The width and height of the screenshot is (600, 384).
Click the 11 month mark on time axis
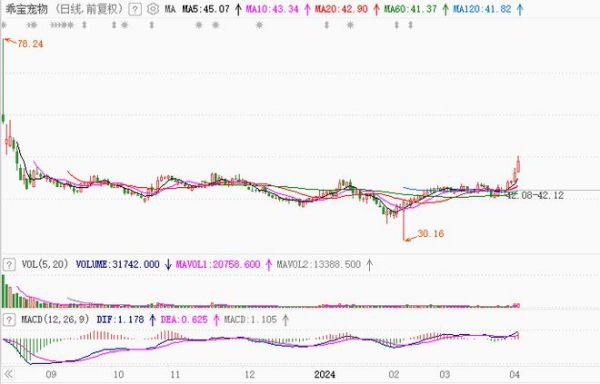[174, 374]
